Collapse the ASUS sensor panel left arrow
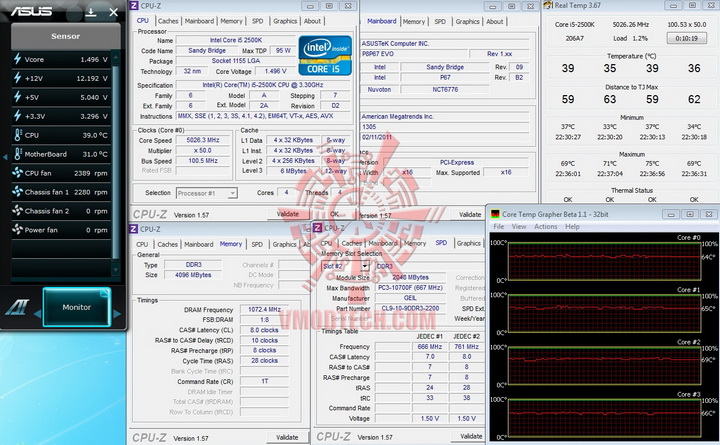720x445 pixels. click(5, 157)
